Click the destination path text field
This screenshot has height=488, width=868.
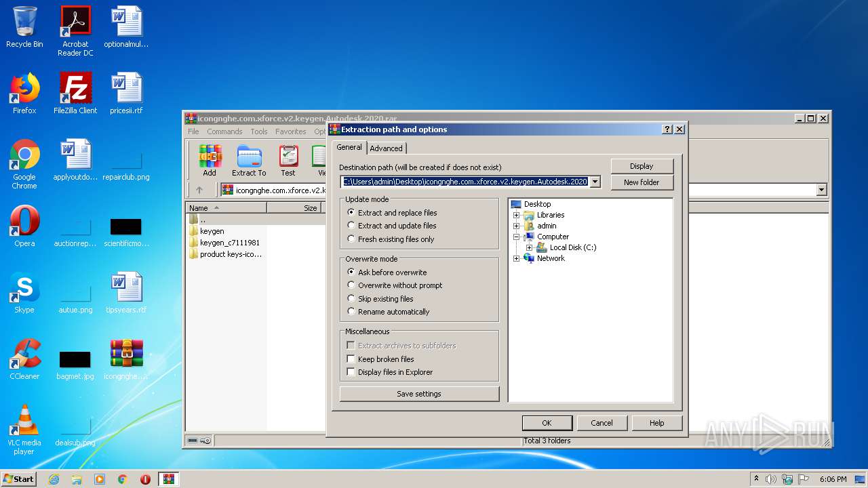tap(465, 182)
